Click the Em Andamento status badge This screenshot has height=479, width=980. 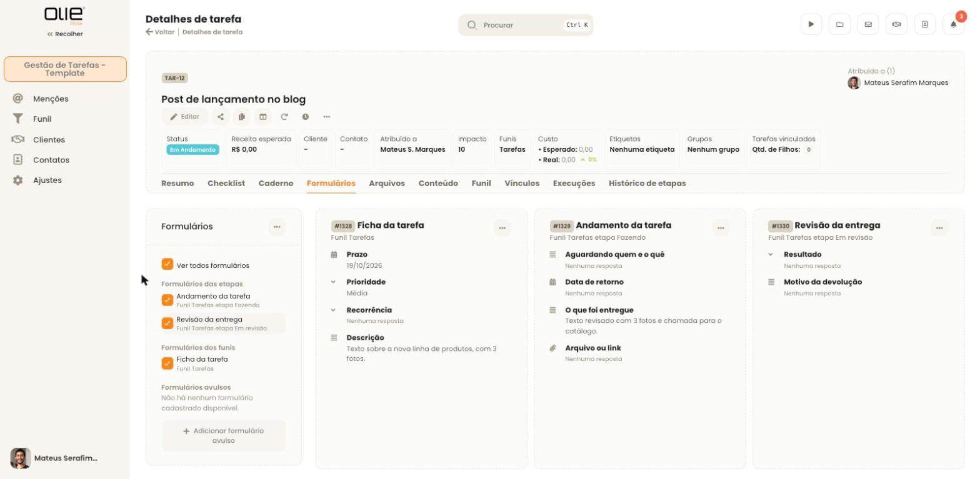point(193,150)
